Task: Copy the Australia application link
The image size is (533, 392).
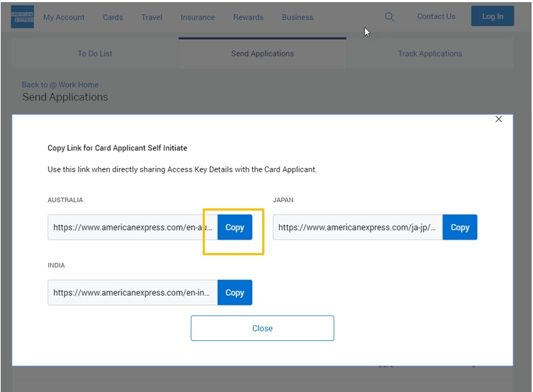Action: (x=235, y=228)
